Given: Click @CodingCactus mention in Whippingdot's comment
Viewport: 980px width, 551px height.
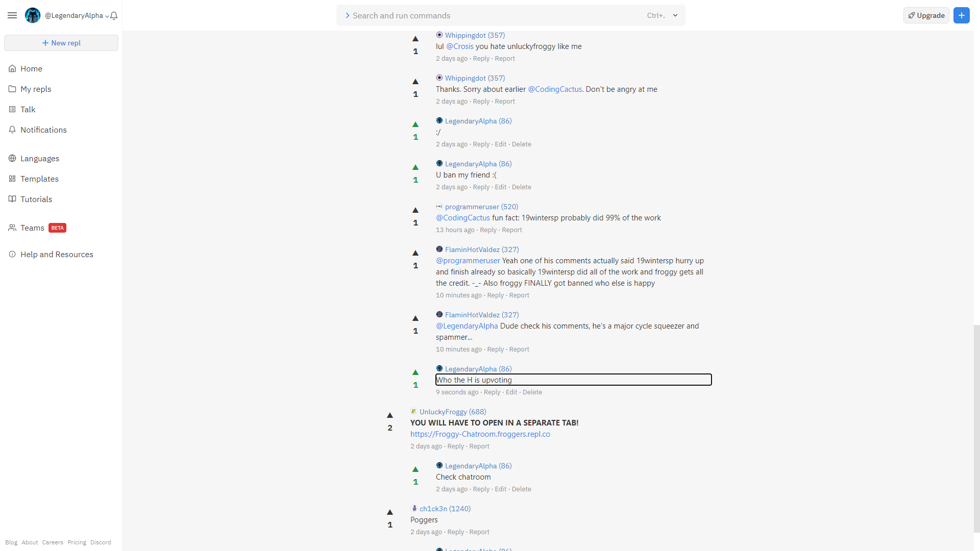Looking at the screenshot, I should (555, 89).
